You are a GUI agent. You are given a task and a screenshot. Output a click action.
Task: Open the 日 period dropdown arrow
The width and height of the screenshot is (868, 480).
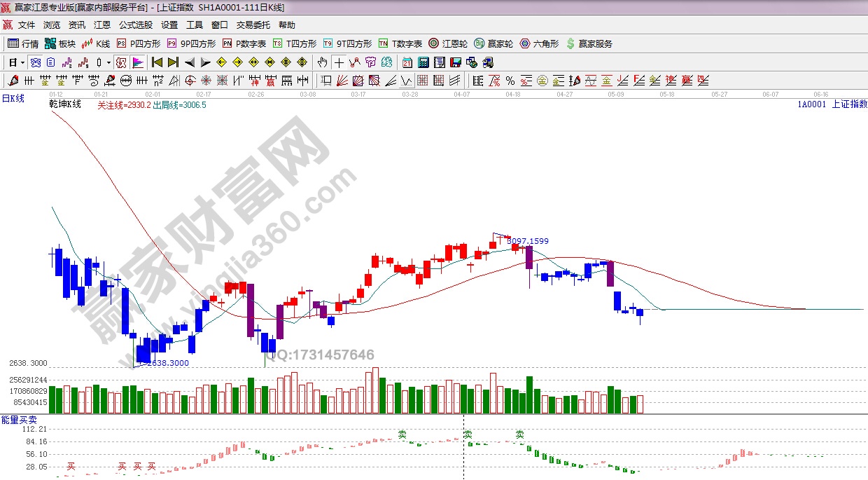[22, 62]
